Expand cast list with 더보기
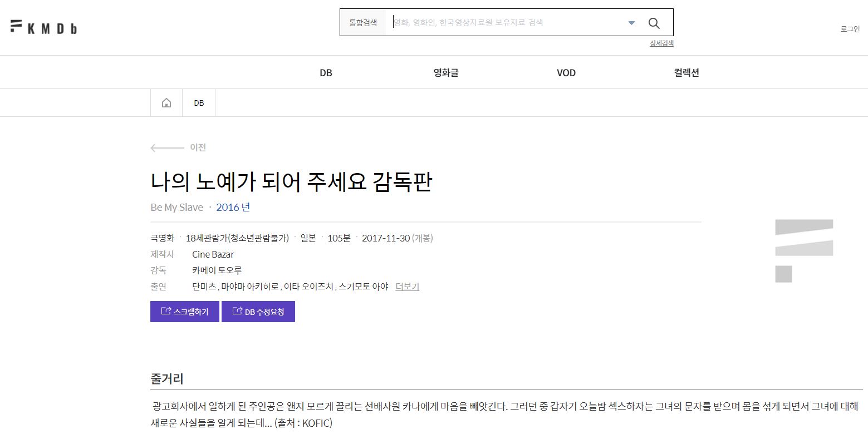868x434 pixels. (x=407, y=287)
